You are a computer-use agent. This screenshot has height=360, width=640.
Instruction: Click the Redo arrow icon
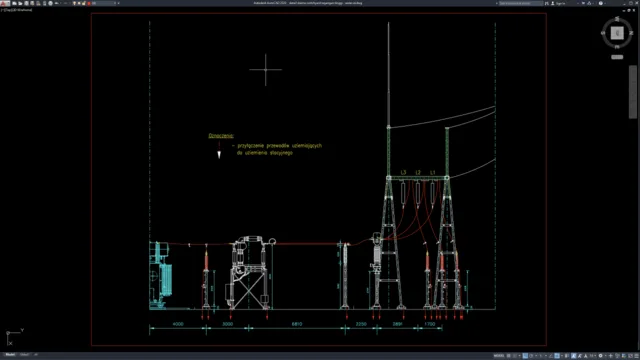click(x=65, y=3)
